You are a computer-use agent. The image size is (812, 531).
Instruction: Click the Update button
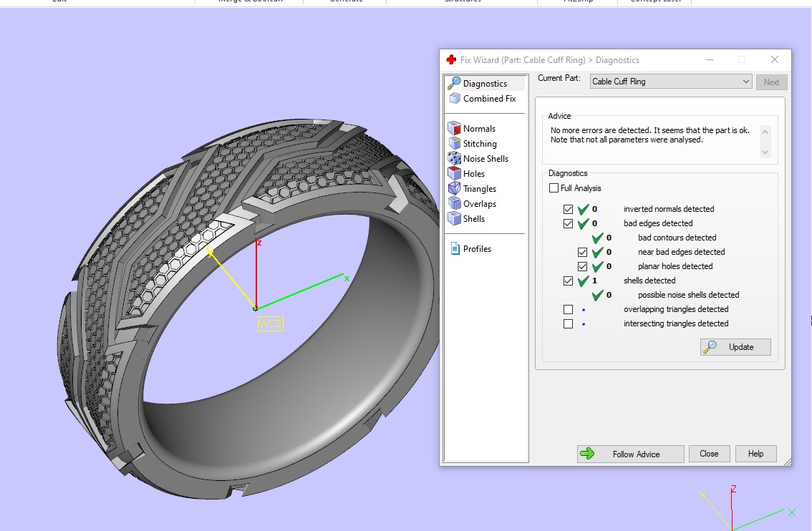(x=735, y=347)
